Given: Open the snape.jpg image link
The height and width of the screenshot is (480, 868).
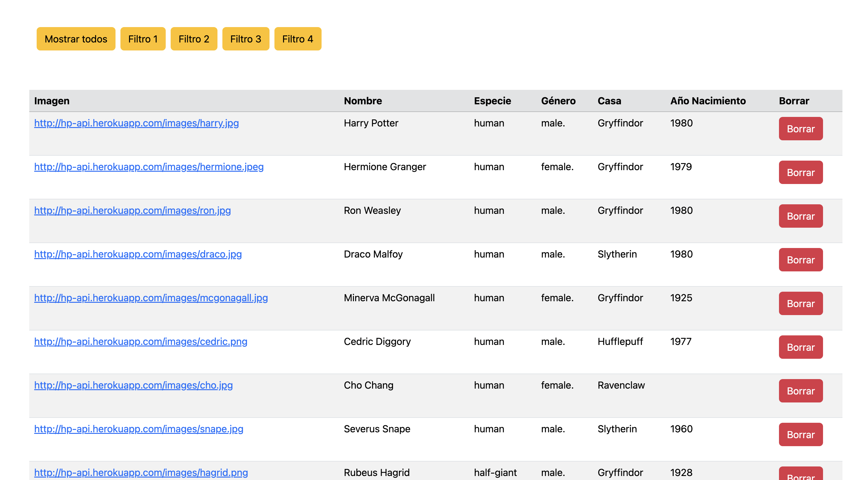Looking at the screenshot, I should pyautogui.click(x=139, y=429).
